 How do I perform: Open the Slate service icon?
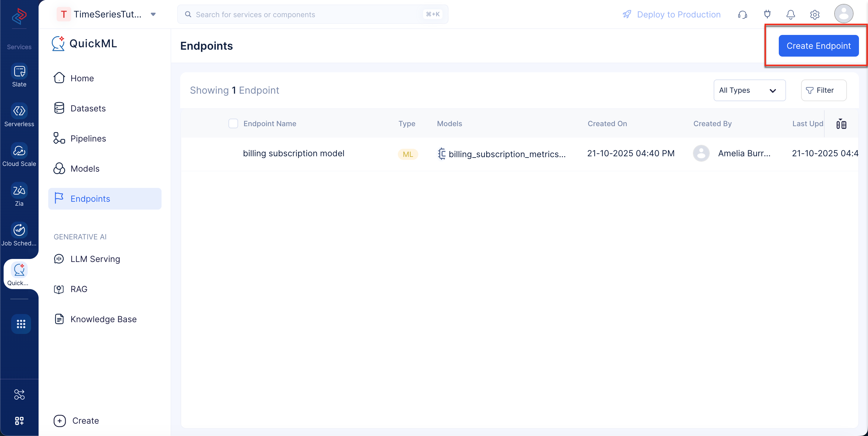coord(19,71)
